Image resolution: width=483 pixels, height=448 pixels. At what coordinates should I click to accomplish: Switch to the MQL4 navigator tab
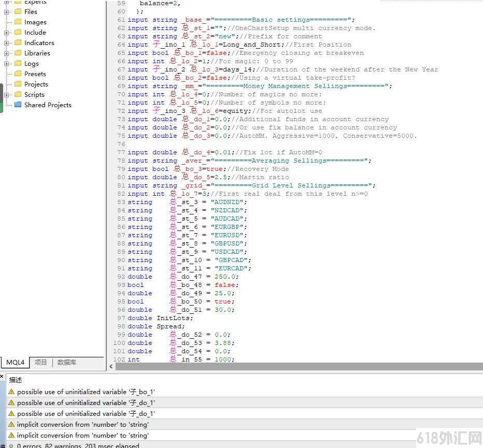(15, 362)
